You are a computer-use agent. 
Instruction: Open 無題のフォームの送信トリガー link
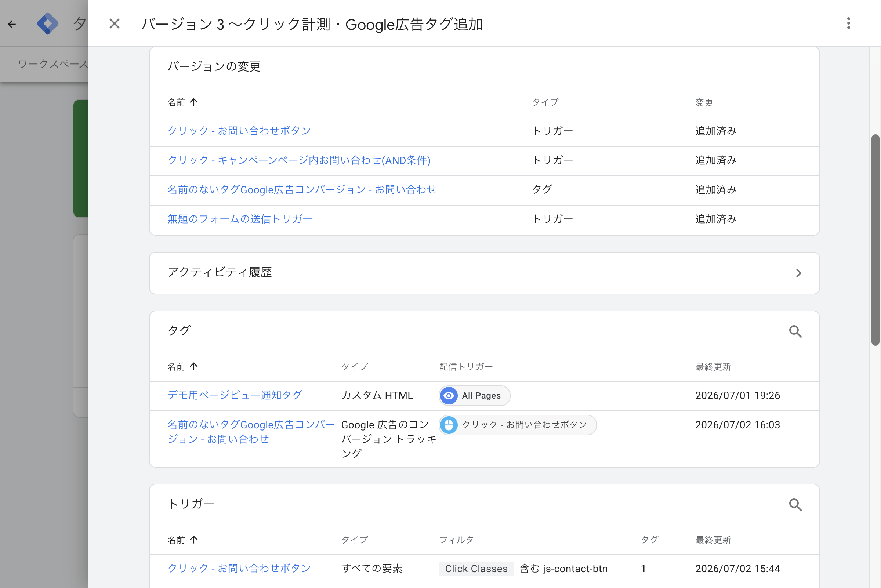pos(240,219)
